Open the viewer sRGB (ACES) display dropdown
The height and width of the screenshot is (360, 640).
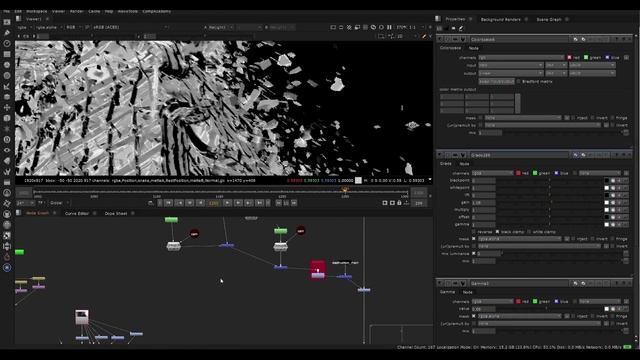130,27
